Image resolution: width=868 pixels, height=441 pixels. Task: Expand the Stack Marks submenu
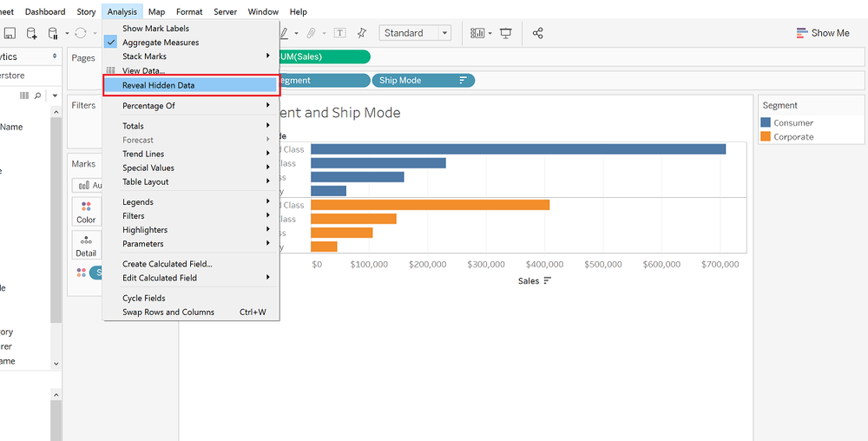click(191, 56)
